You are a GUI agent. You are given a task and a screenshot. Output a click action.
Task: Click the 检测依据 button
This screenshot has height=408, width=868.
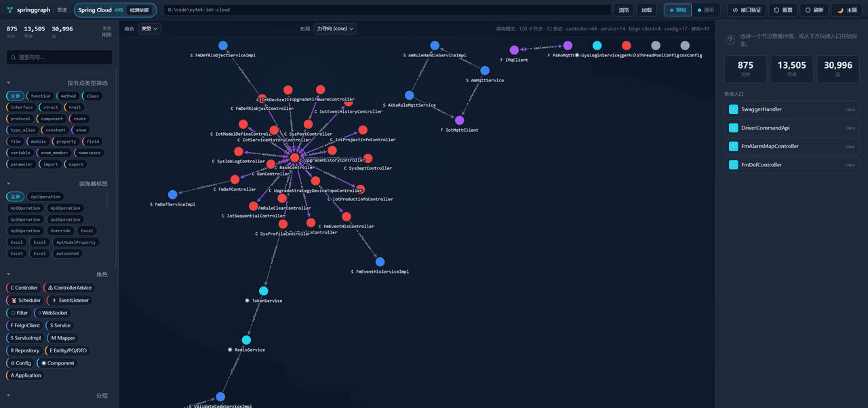tap(139, 10)
